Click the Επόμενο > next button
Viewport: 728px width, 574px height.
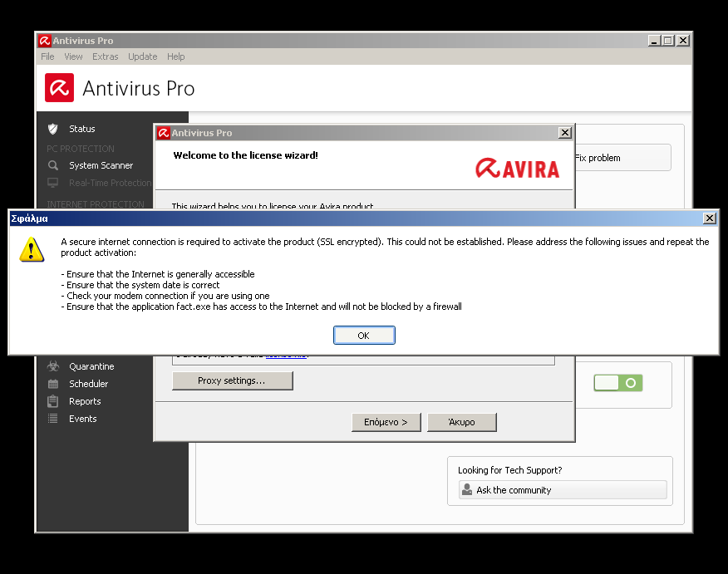386,422
